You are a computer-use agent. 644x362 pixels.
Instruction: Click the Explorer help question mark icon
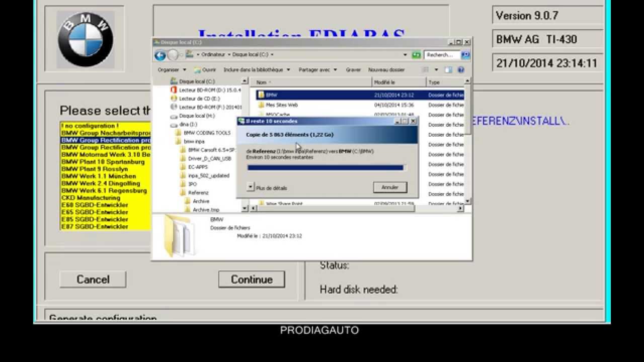coord(461,70)
